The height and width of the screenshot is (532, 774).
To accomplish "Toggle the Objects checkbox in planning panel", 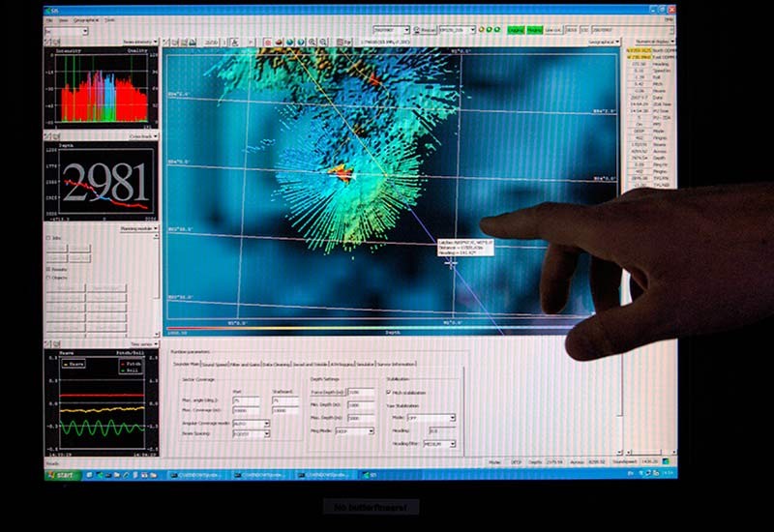I will tap(49, 277).
